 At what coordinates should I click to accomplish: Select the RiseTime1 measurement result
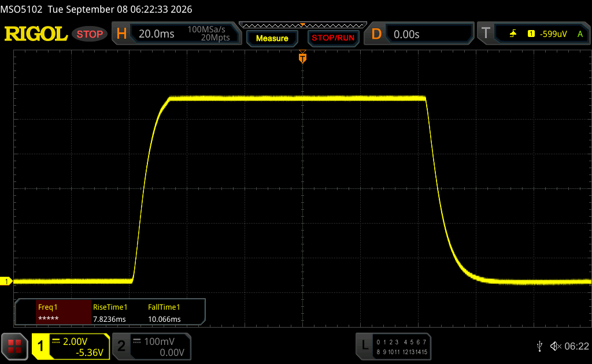click(x=109, y=319)
